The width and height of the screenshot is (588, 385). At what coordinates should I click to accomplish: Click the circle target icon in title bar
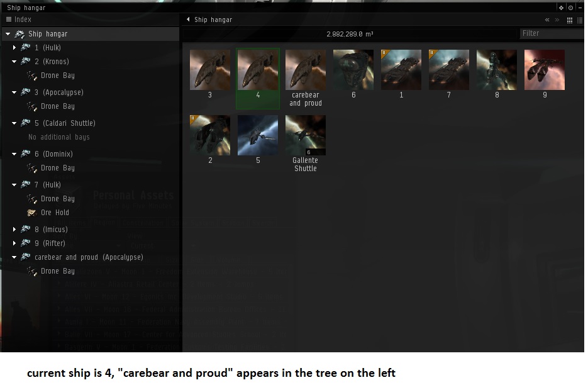coord(571,8)
